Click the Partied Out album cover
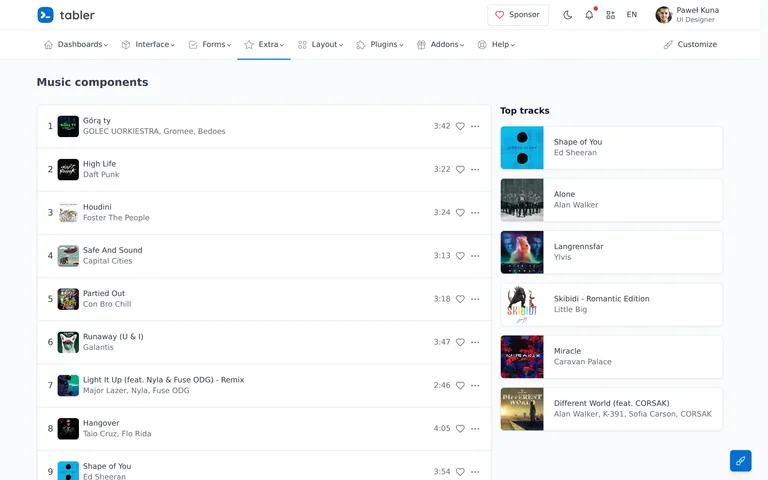The image size is (768, 480). (68, 299)
